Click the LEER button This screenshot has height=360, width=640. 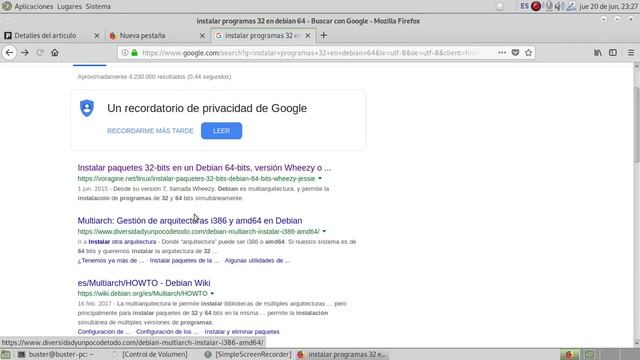click(x=221, y=131)
